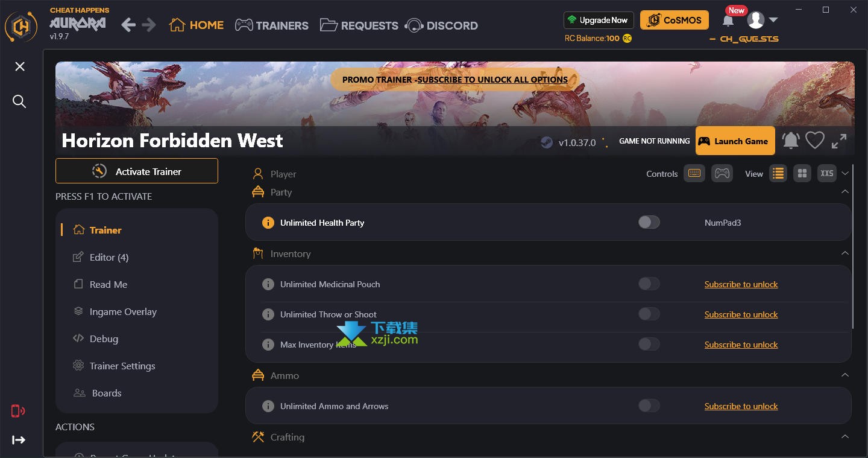Collapse the Party section chevron
The width and height of the screenshot is (868, 458).
[845, 192]
